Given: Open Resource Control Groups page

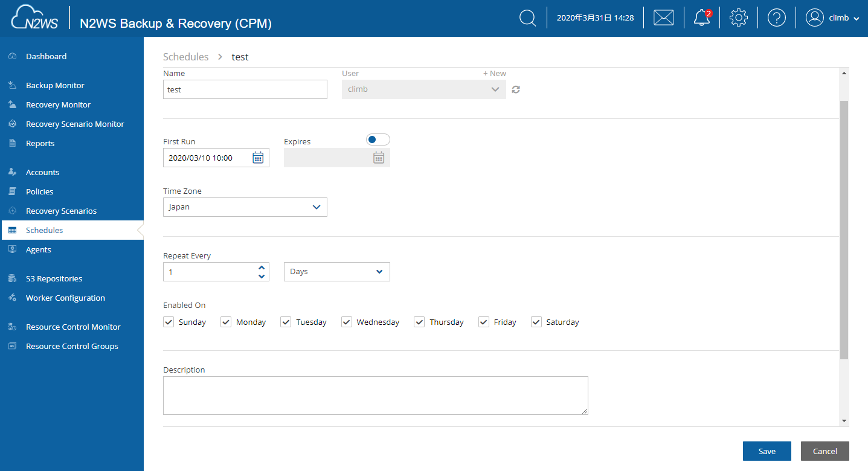Looking at the screenshot, I should coord(72,346).
